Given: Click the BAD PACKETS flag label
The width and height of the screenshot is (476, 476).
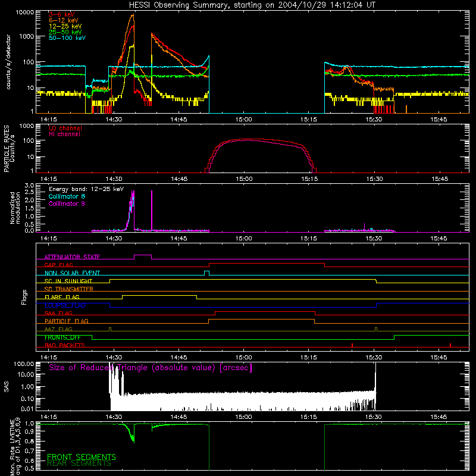Looking at the screenshot, I should coord(65,346).
